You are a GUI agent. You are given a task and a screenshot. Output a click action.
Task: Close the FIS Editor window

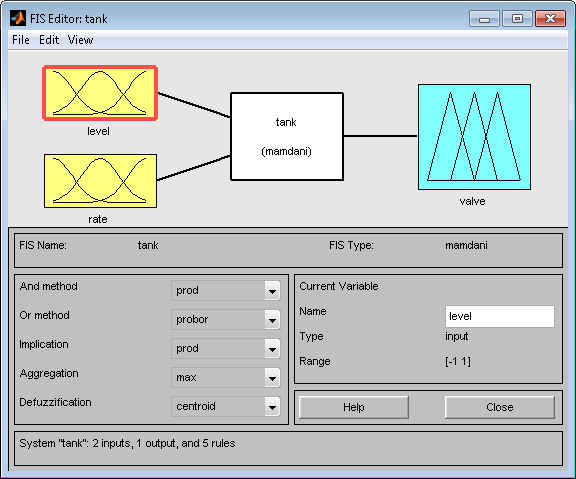(x=550, y=18)
